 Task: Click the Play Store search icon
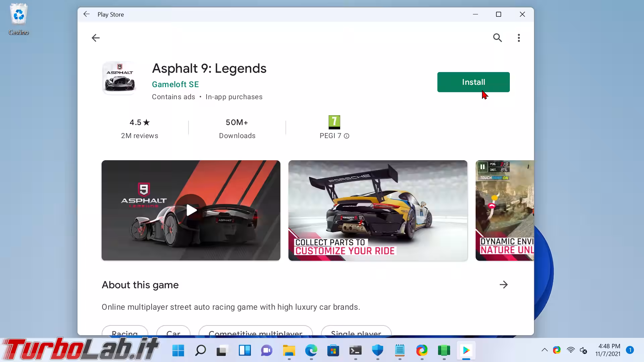coord(497,38)
